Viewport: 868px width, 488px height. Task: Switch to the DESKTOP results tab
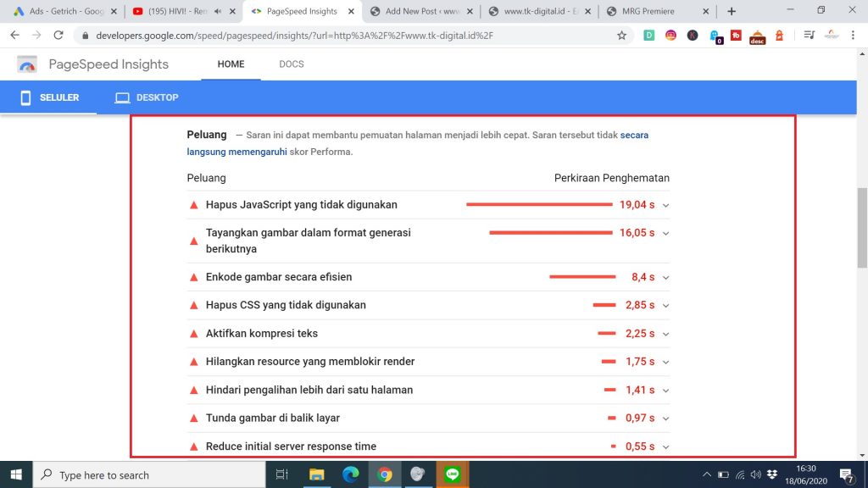coord(147,97)
